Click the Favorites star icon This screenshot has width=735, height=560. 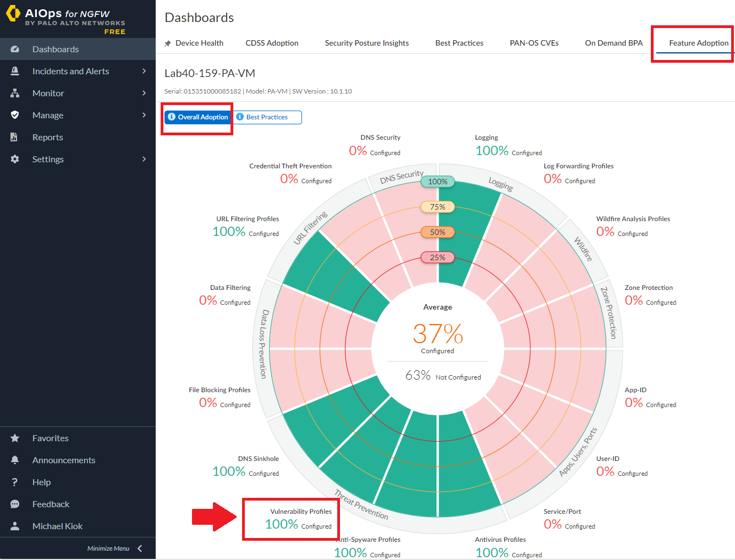[15, 438]
